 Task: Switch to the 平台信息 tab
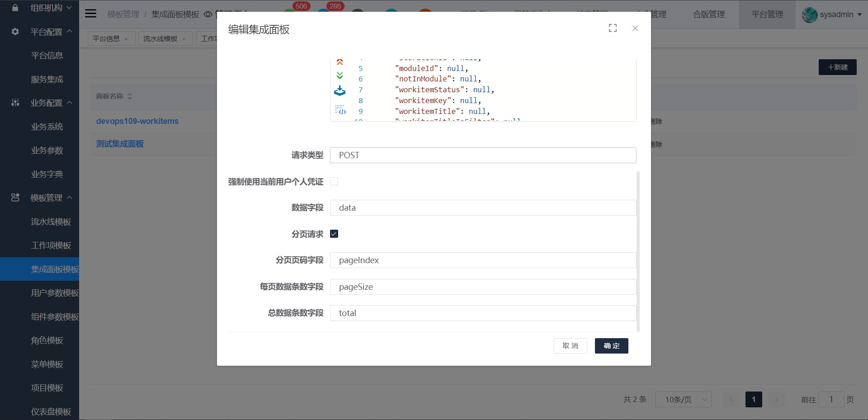tap(106, 39)
